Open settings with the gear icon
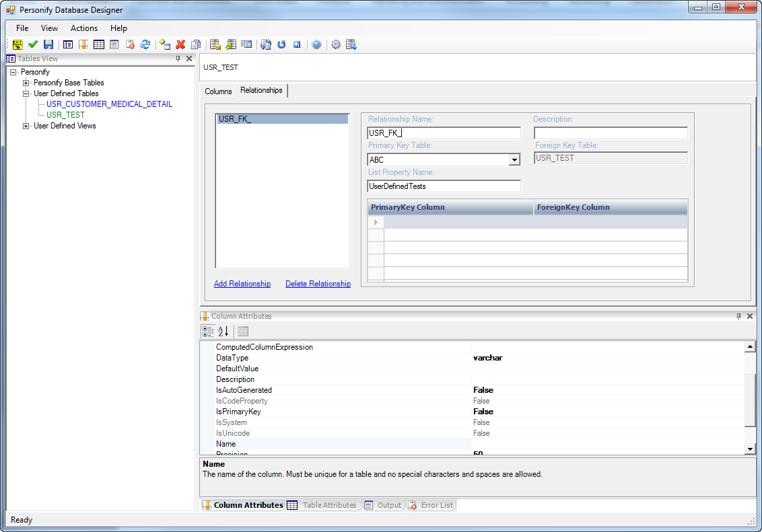762x532 pixels. (335, 44)
